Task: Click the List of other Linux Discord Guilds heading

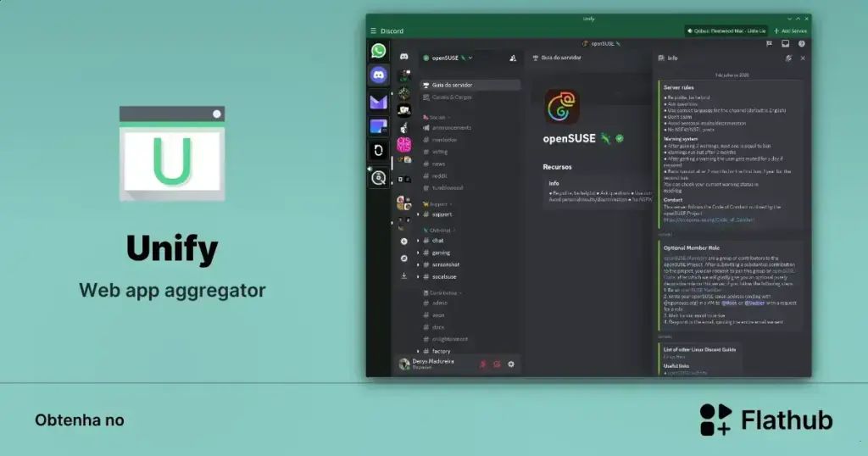Action: 699,350
